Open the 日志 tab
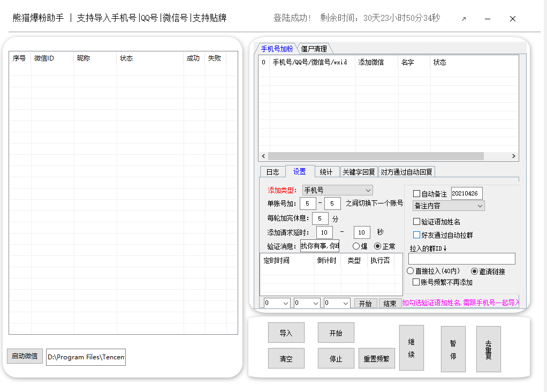 273,172
